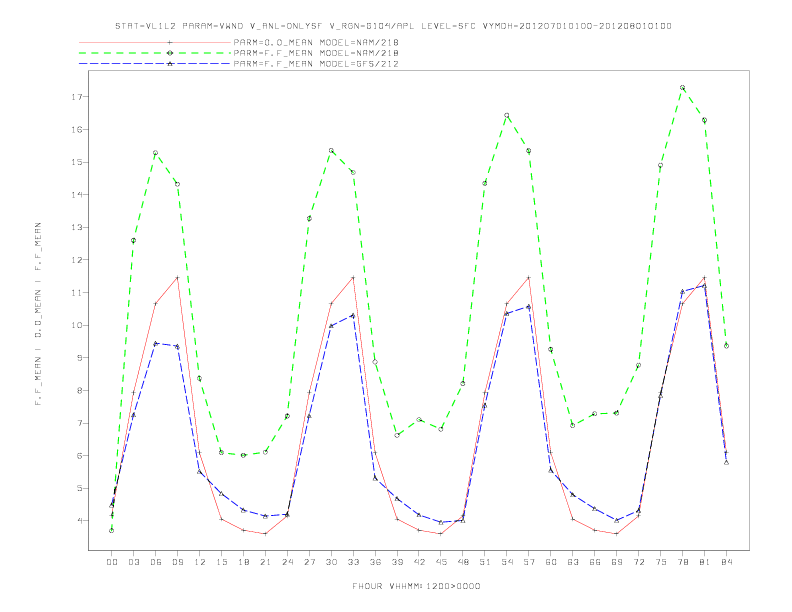Click x-axis forecast hour label 45
792x612 pixels.
pyautogui.click(x=441, y=562)
